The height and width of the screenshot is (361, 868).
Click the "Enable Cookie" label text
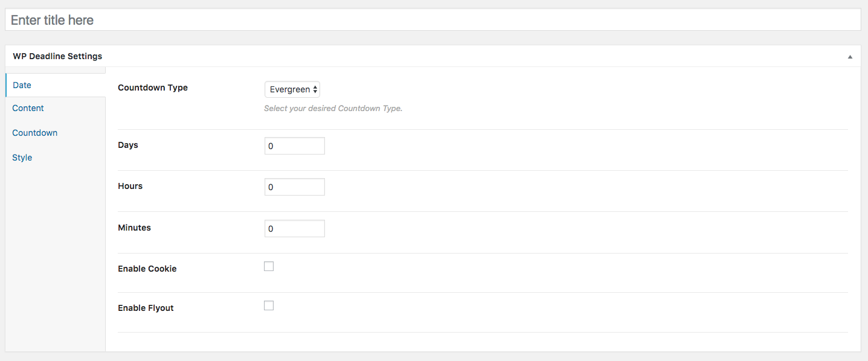pyautogui.click(x=147, y=269)
